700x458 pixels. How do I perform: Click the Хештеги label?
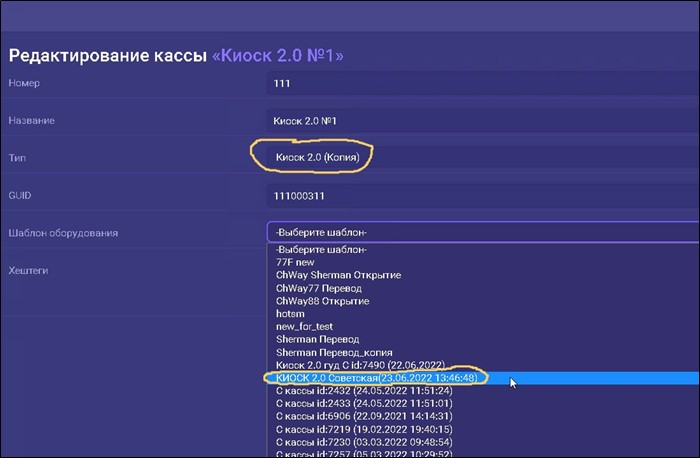click(x=28, y=271)
